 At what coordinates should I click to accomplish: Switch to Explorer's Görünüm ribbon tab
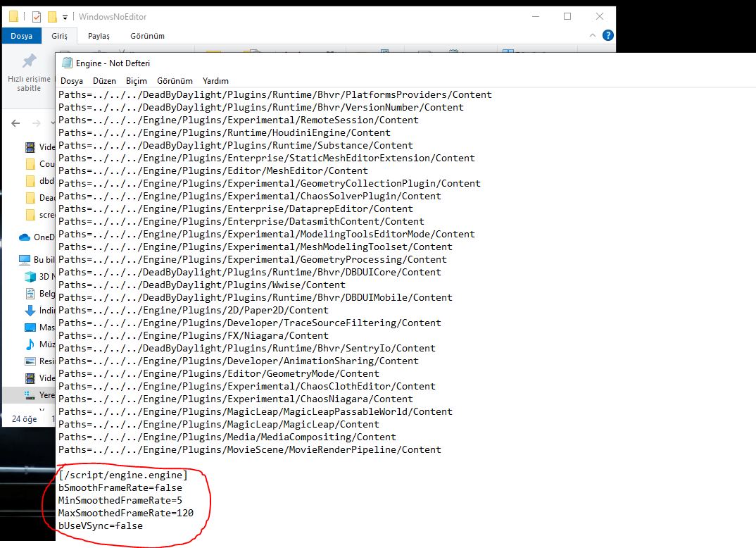click(x=148, y=36)
